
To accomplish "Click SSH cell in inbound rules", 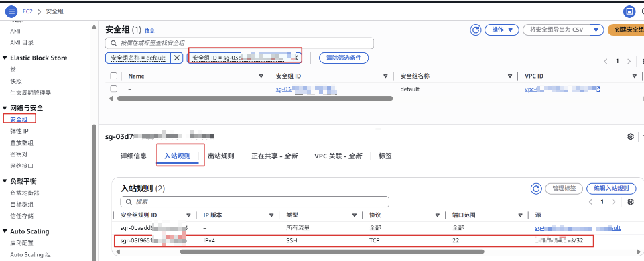I will pos(292,240).
